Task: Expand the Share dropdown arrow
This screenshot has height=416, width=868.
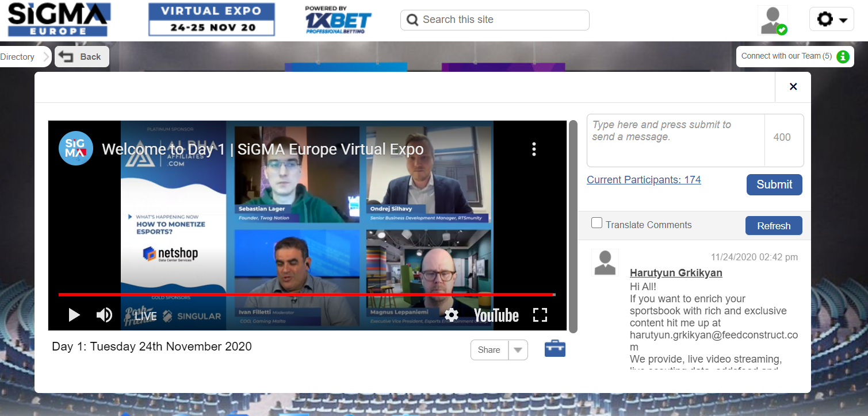Action: coord(518,350)
